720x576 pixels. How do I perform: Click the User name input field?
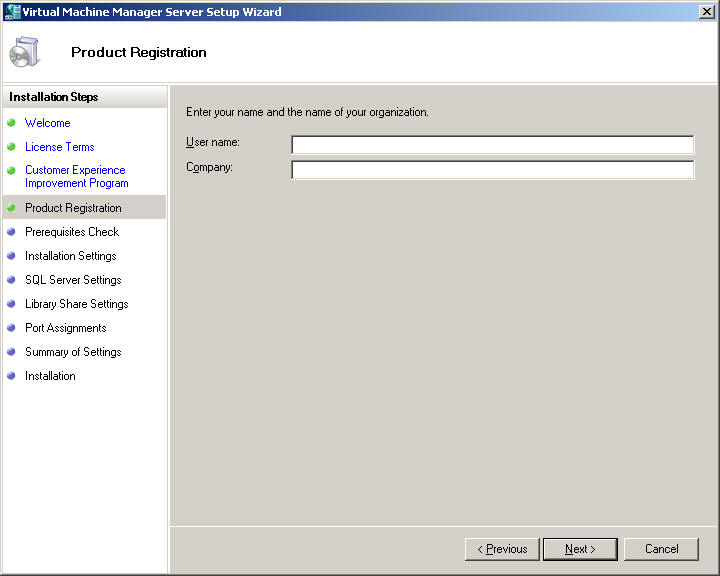click(x=492, y=145)
